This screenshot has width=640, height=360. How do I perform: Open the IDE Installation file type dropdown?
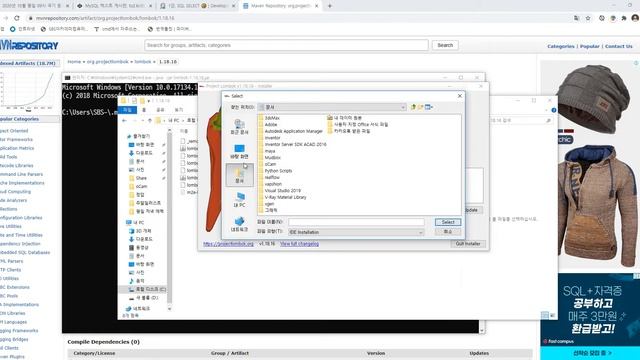coord(420,232)
